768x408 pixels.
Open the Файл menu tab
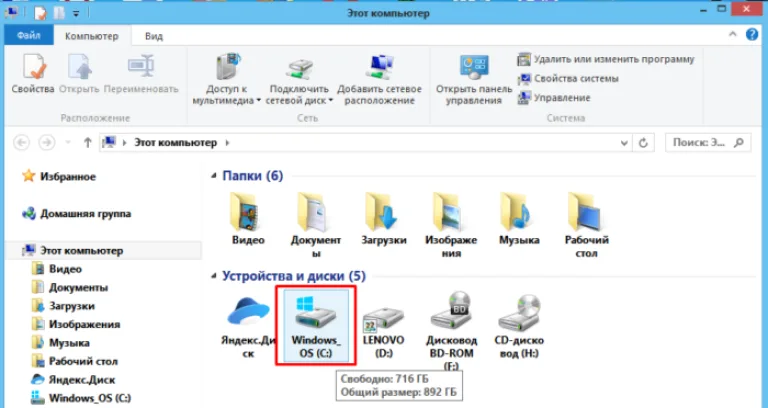pos(28,36)
